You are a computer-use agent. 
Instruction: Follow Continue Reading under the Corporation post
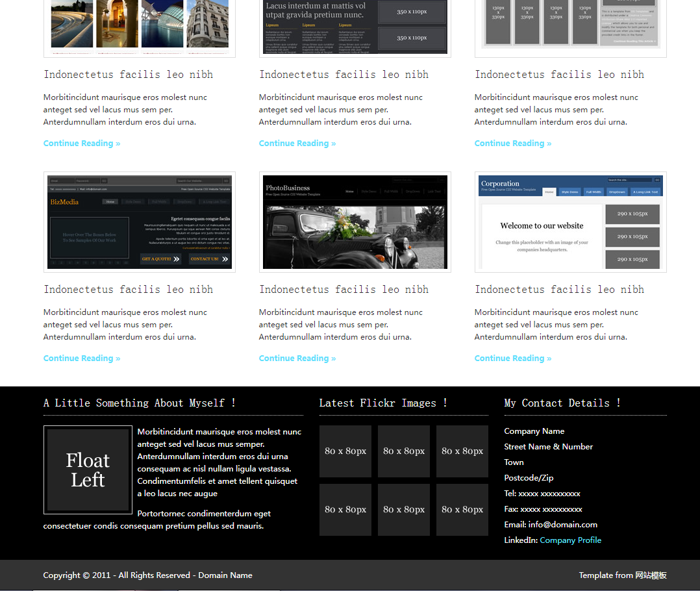coord(513,358)
